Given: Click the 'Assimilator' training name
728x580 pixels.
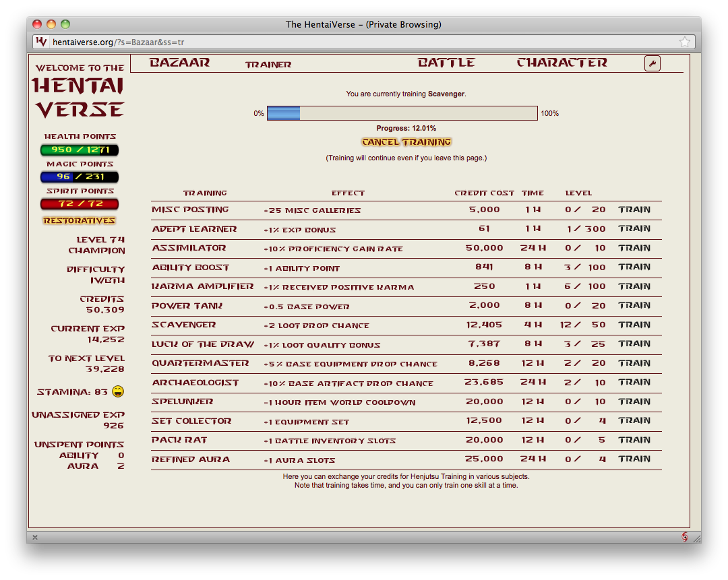Looking at the screenshot, I should [x=189, y=249].
